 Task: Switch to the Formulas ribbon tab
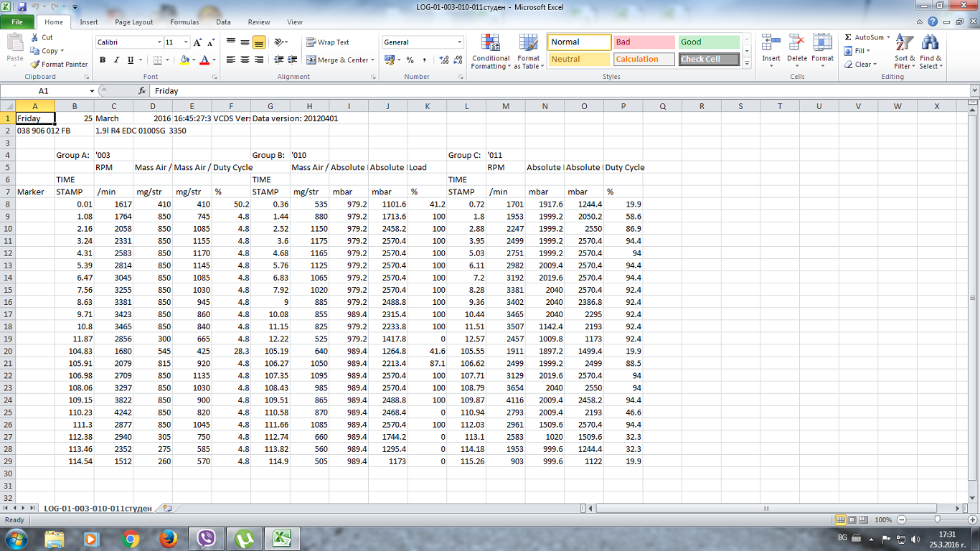click(x=184, y=22)
